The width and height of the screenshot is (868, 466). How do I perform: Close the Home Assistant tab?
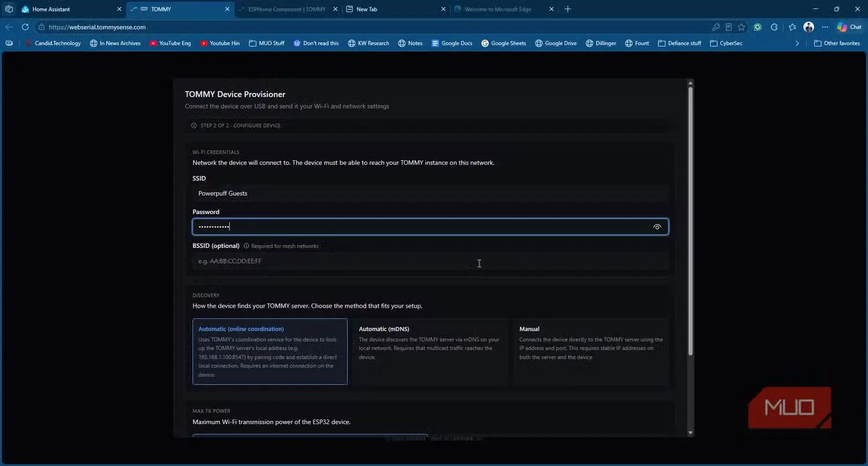[119, 9]
